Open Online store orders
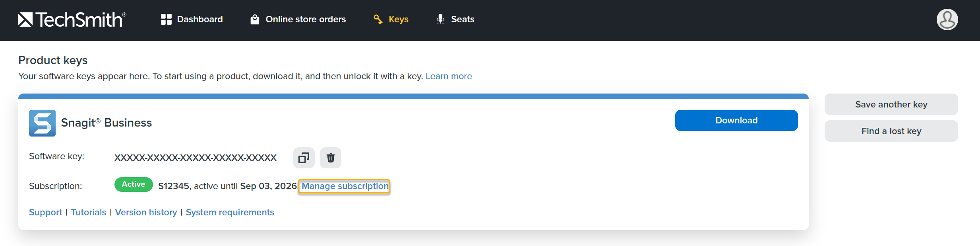This screenshot has height=246, width=980. point(305,20)
